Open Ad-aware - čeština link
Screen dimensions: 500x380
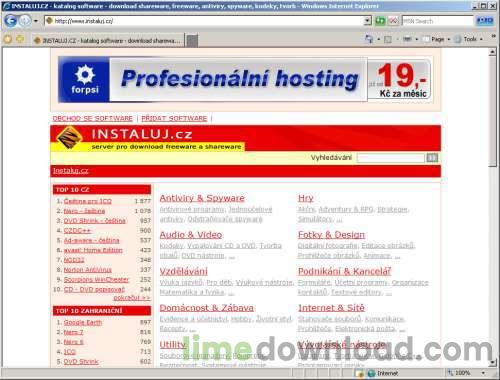click(91, 240)
